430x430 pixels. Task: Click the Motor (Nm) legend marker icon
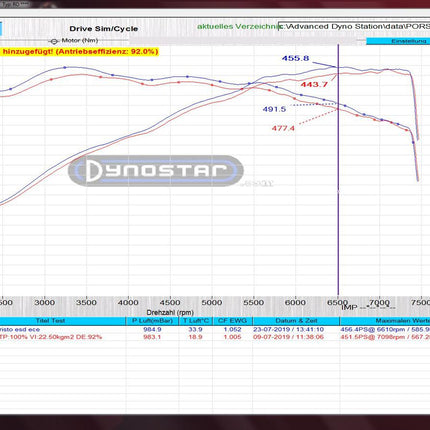point(53,41)
